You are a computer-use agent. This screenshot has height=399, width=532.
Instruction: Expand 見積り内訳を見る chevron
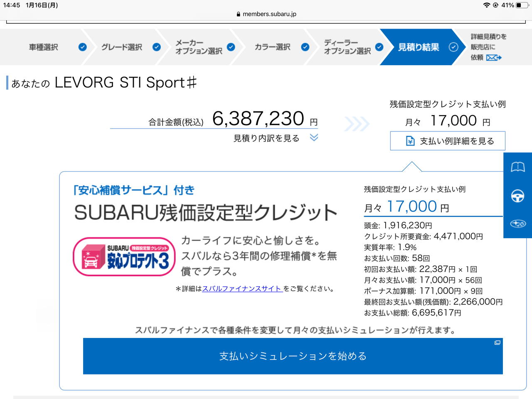[x=314, y=138]
